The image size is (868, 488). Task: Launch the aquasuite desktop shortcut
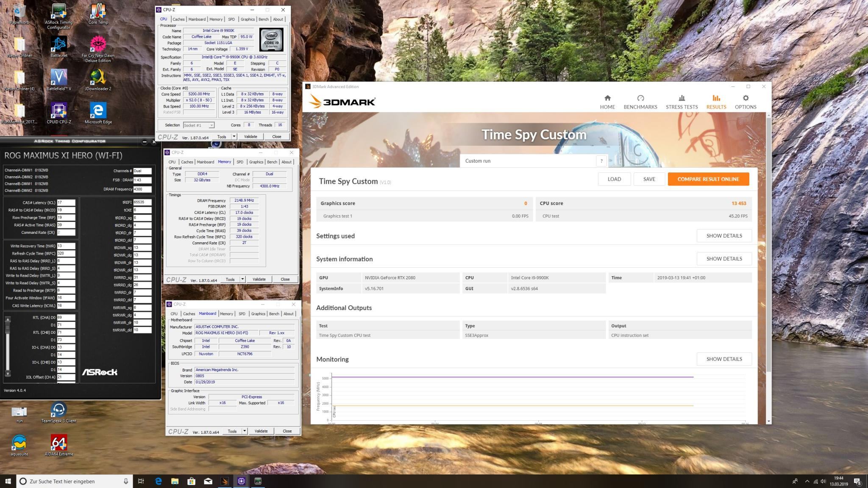tap(19, 445)
